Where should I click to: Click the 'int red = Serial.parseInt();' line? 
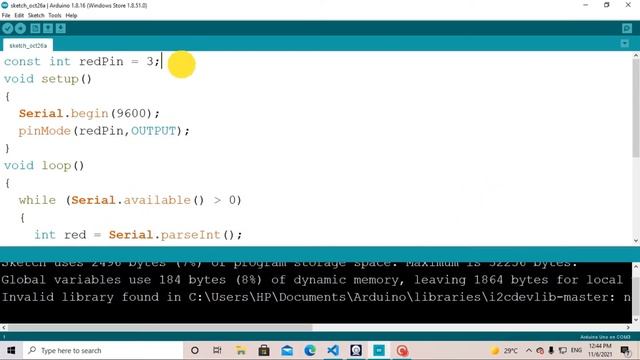tap(138, 235)
